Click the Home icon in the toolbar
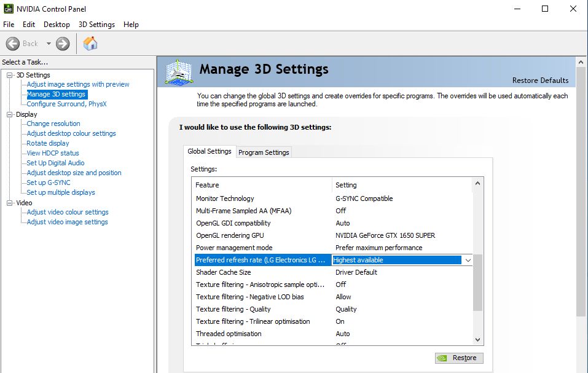588x373 pixels. click(90, 44)
